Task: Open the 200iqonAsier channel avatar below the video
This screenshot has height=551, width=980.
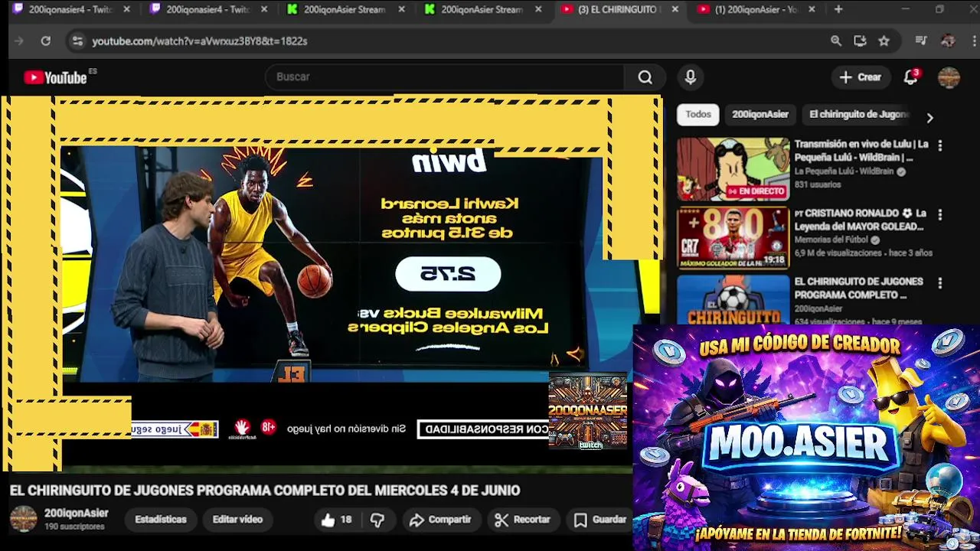Action: coord(23,519)
